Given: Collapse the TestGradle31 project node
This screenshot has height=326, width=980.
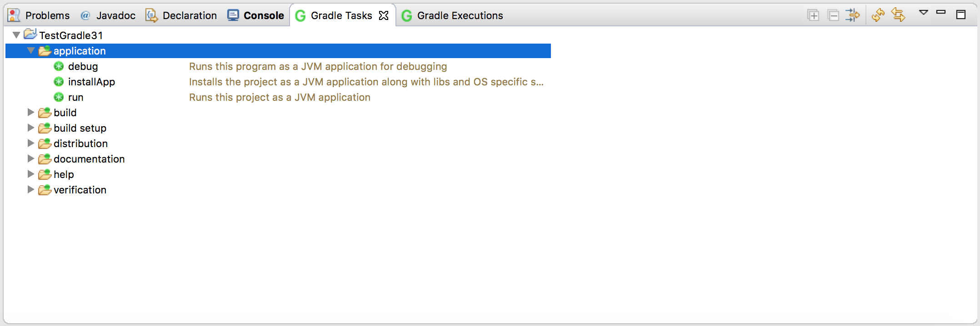Looking at the screenshot, I should (16, 35).
